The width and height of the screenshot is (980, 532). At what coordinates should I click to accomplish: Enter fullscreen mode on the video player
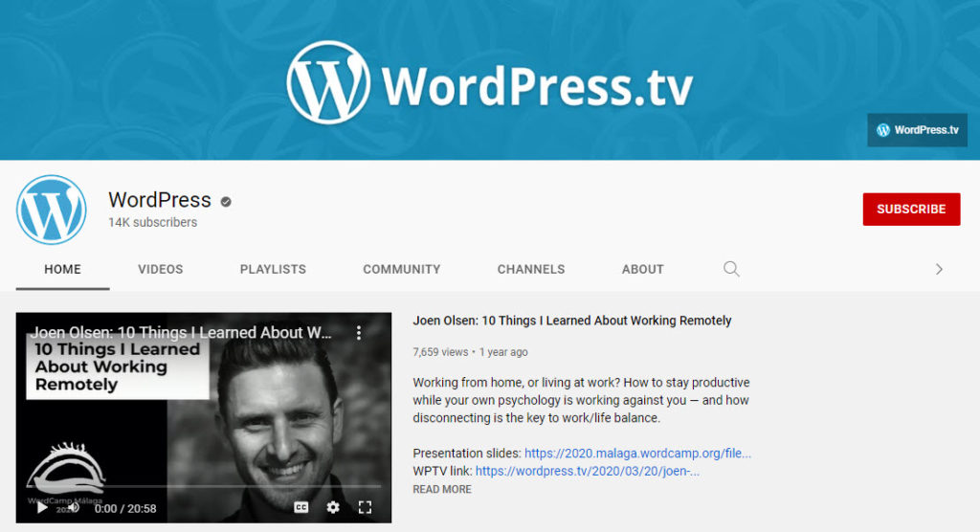365,507
